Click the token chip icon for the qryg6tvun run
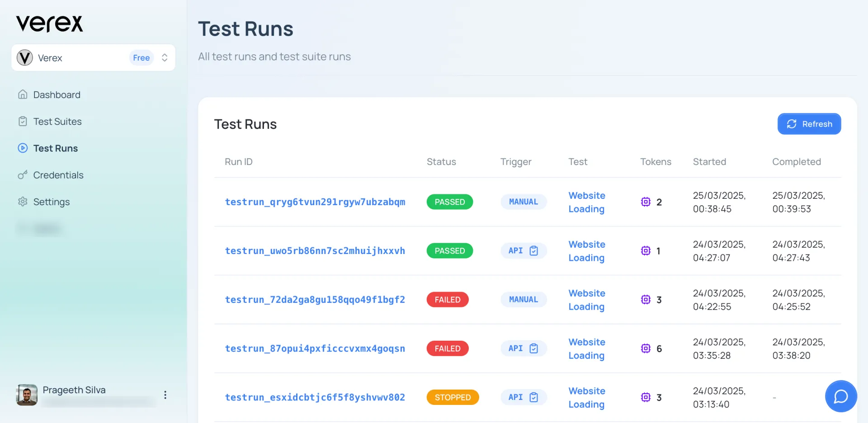Viewport: 868px width, 423px height. pos(646,202)
